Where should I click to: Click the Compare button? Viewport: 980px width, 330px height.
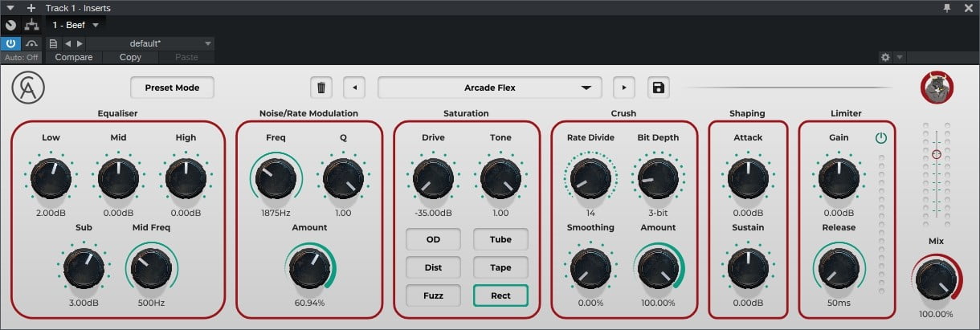[74, 58]
